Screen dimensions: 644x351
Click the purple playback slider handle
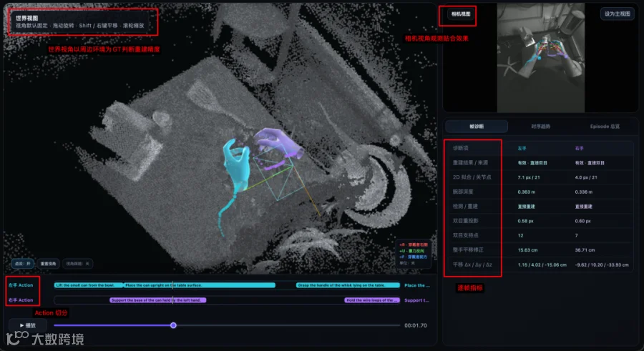point(173,325)
